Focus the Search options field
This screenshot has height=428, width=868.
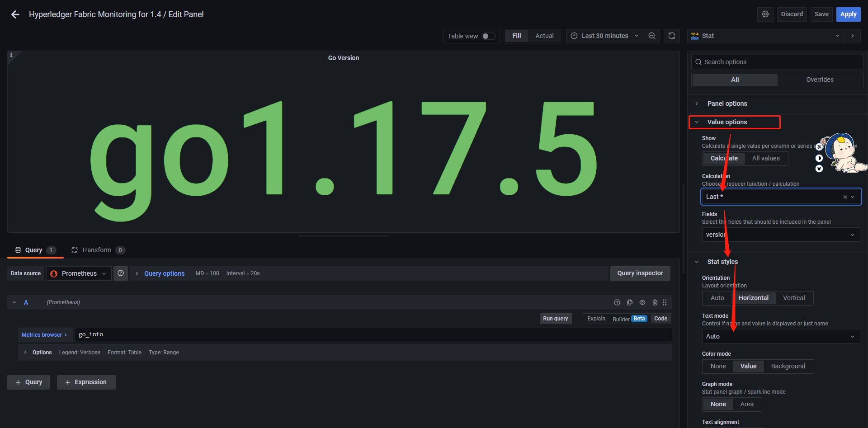(x=777, y=62)
